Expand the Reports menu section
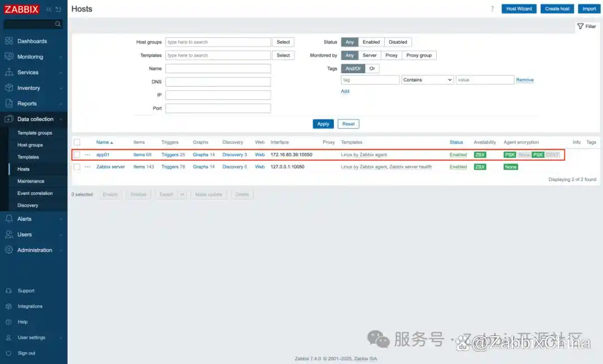 tap(60, 104)
